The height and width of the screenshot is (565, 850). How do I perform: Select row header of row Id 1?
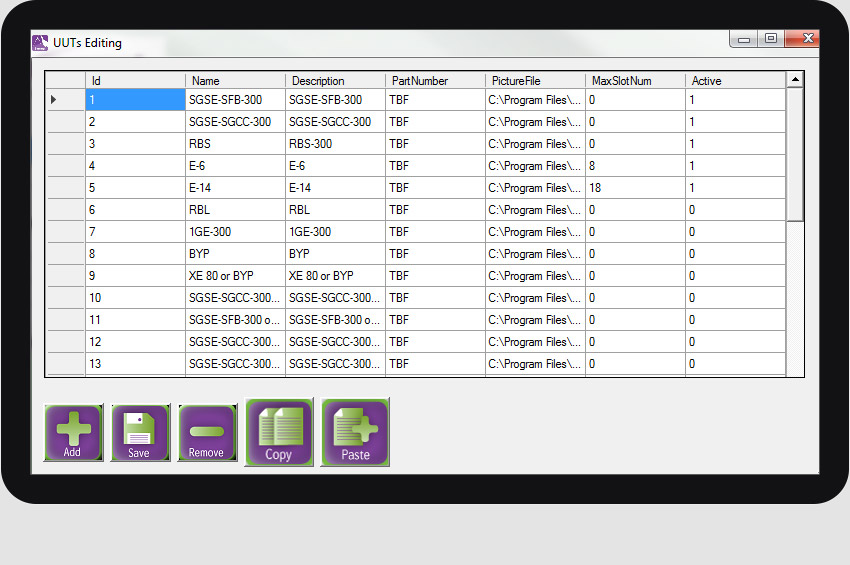pyautogui.click(x=66, y=100)
